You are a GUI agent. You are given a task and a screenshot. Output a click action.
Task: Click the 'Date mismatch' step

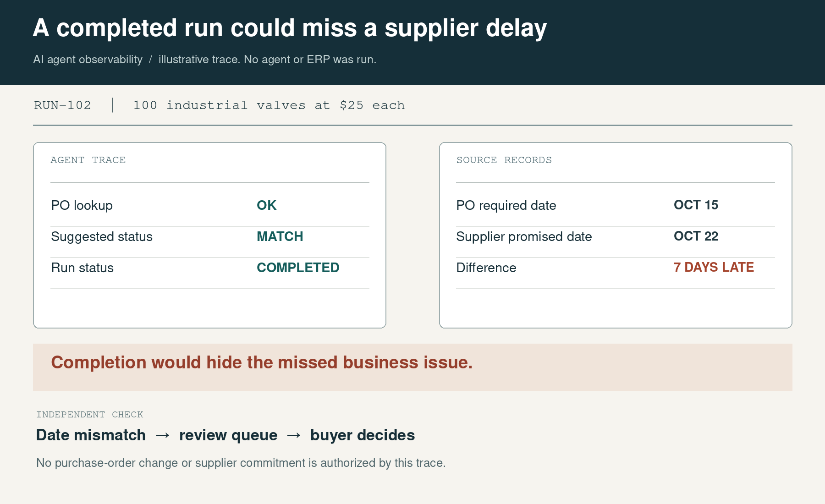click(x=91, y=435)
